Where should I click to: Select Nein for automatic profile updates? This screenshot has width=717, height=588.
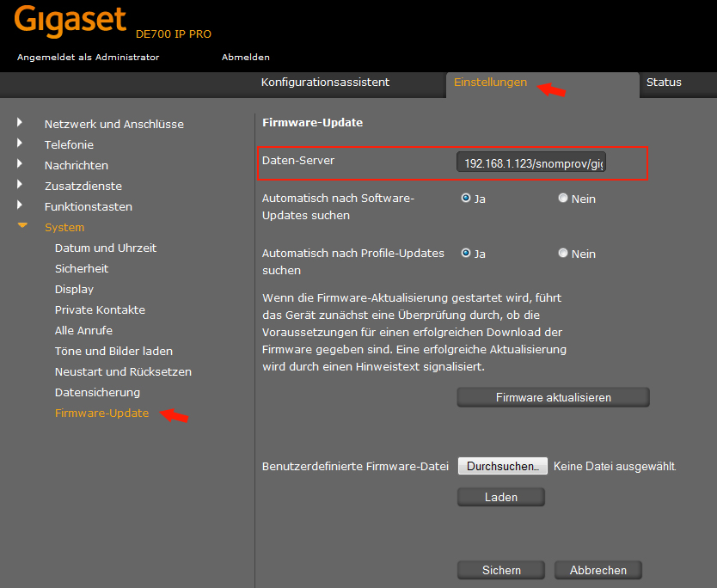(x=563, y=253)
